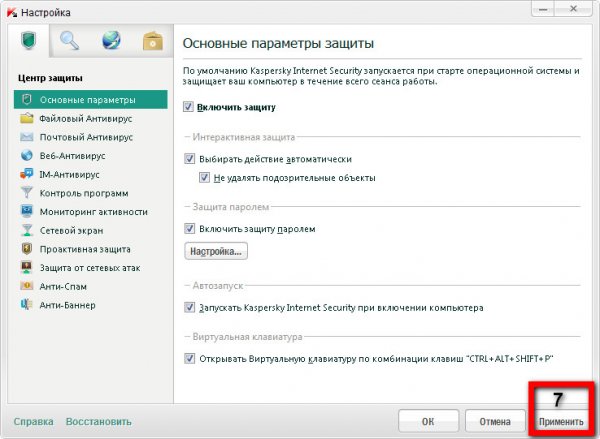Toggle Включить защиту checkbox

(188, 107)
